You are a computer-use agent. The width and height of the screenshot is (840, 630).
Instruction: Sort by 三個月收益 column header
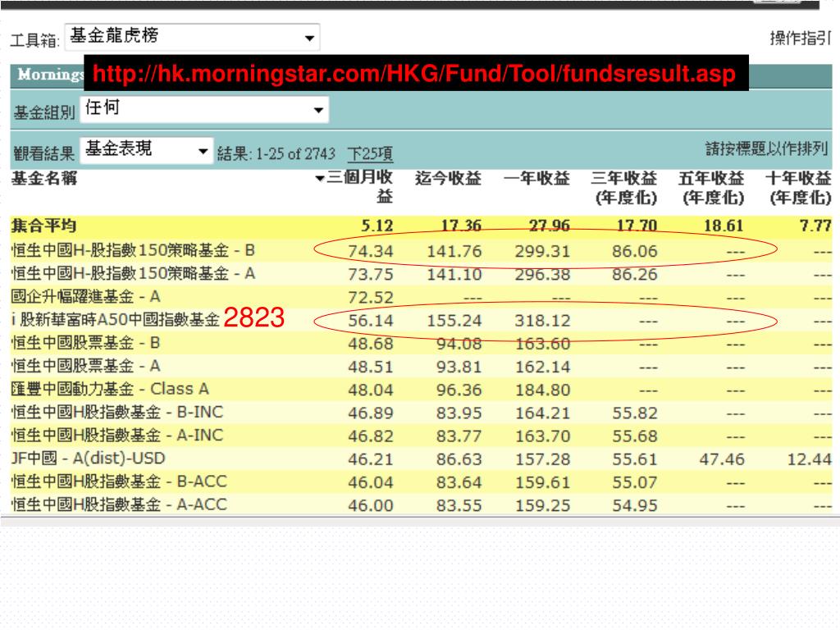click(x=360, y=186)
